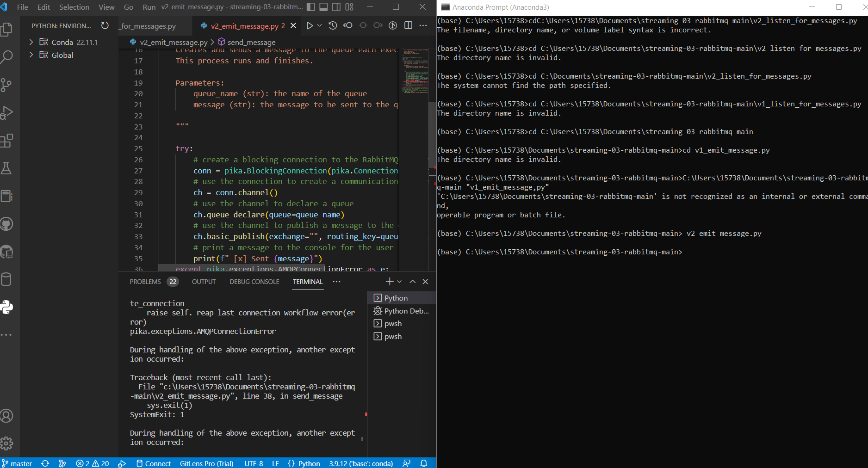Toggle the secondary side bar layout
Viewport: 868px width, 468px height.
[x=336, y=7]
